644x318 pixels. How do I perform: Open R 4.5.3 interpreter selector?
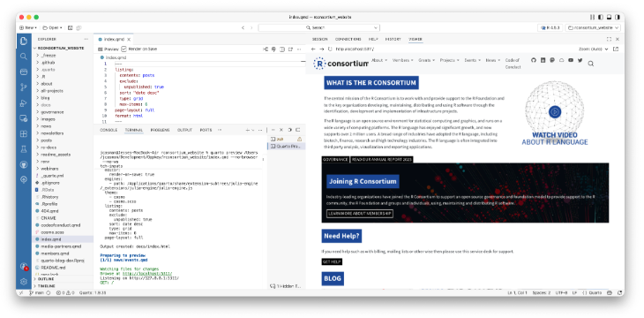point(550,27)
